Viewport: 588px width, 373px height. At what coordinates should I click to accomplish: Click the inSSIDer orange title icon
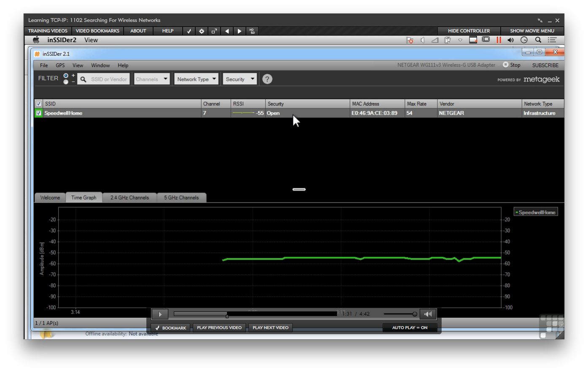click(x=37, y=54)
